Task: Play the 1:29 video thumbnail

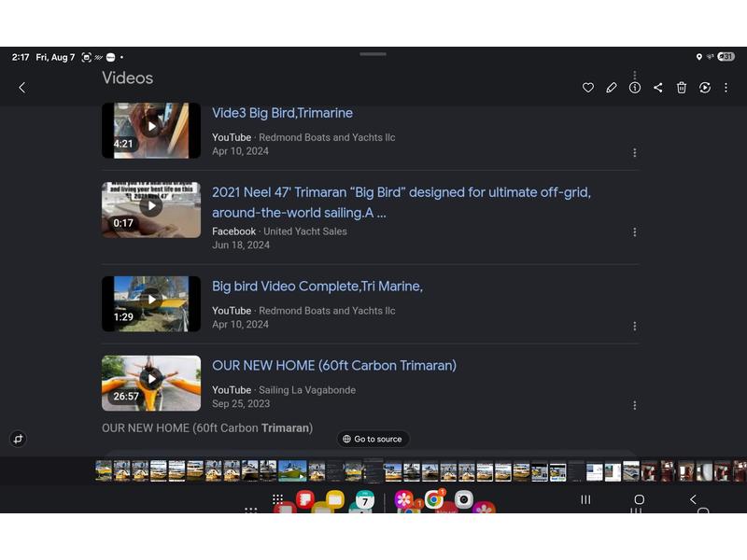Action: 151,304
